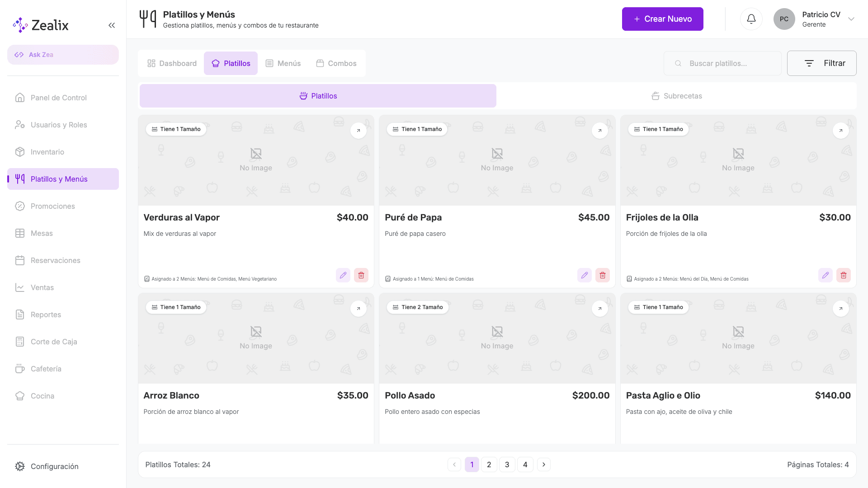Go to page 3 of dishes

[x=507, y=465]
